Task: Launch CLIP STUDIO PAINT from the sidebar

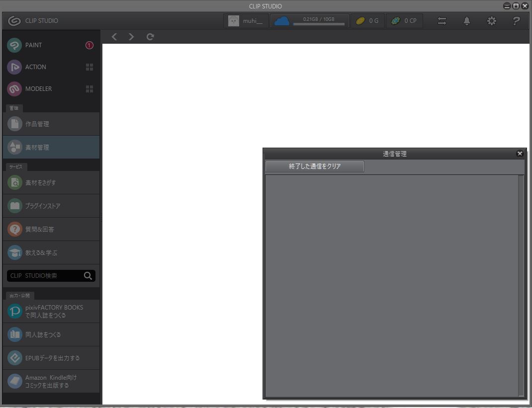Action: tap(33, 45)
